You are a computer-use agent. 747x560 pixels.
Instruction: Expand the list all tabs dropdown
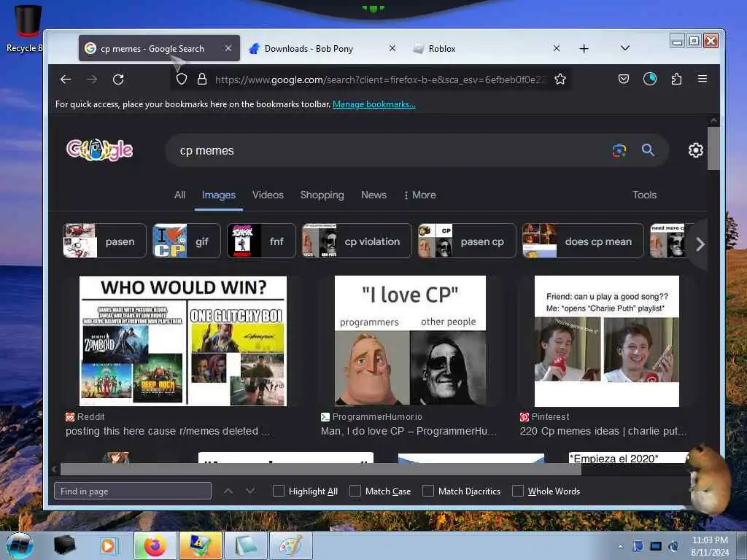(x=625, y=48)
